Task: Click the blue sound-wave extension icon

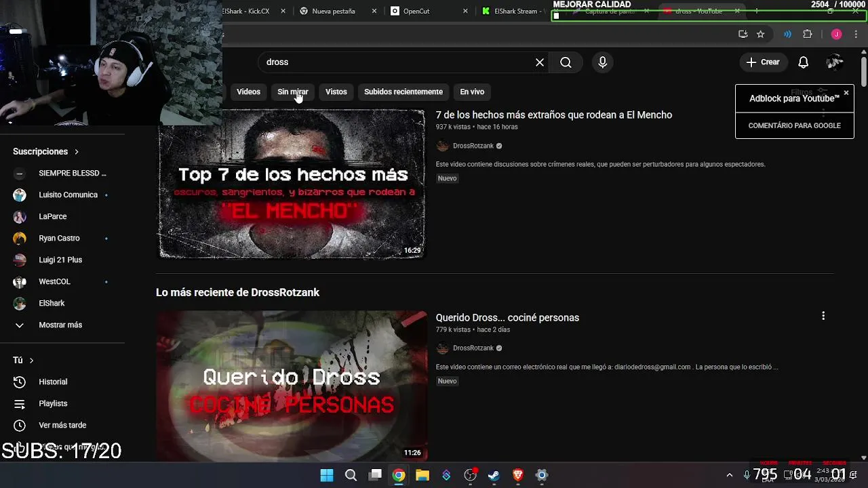Action: (787, 35)
